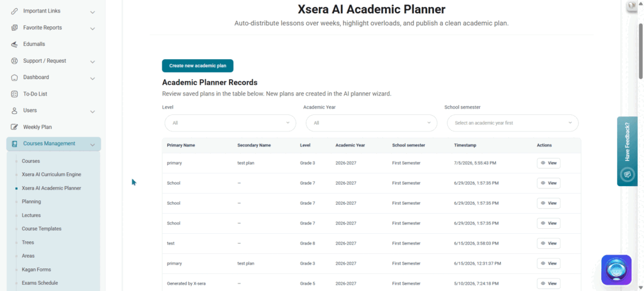Click the Weekly Plan pencil icon

click(x=14, y=127)
